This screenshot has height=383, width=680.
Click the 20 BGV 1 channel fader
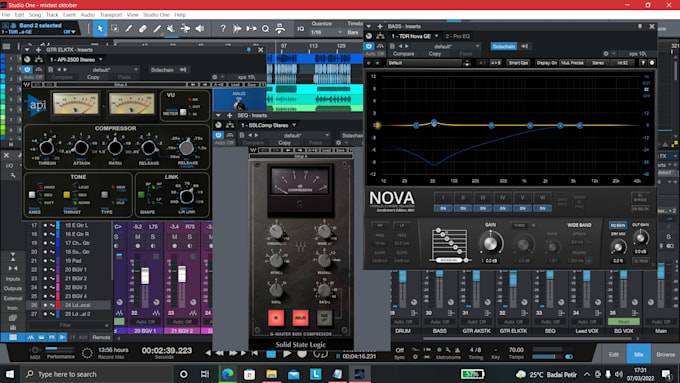(145, 276)
